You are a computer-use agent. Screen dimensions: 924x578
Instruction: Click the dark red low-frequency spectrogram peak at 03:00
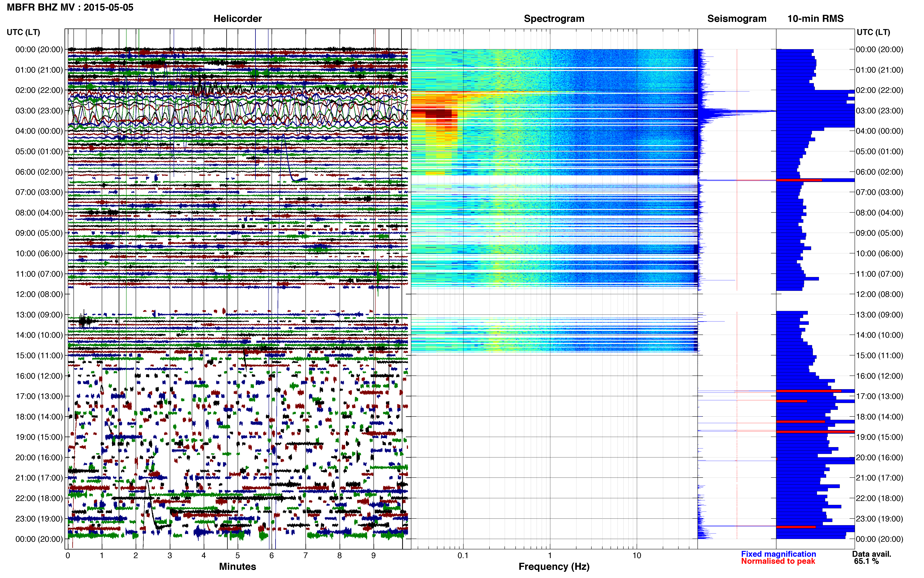pos(438,114)
